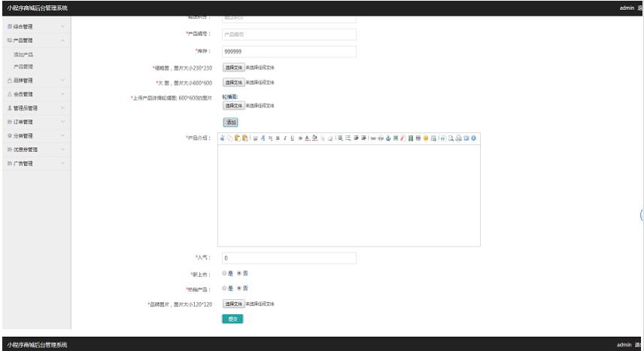
Task: Click the Paste clipboard icon in editor toolbar
Action: (238, 138)
